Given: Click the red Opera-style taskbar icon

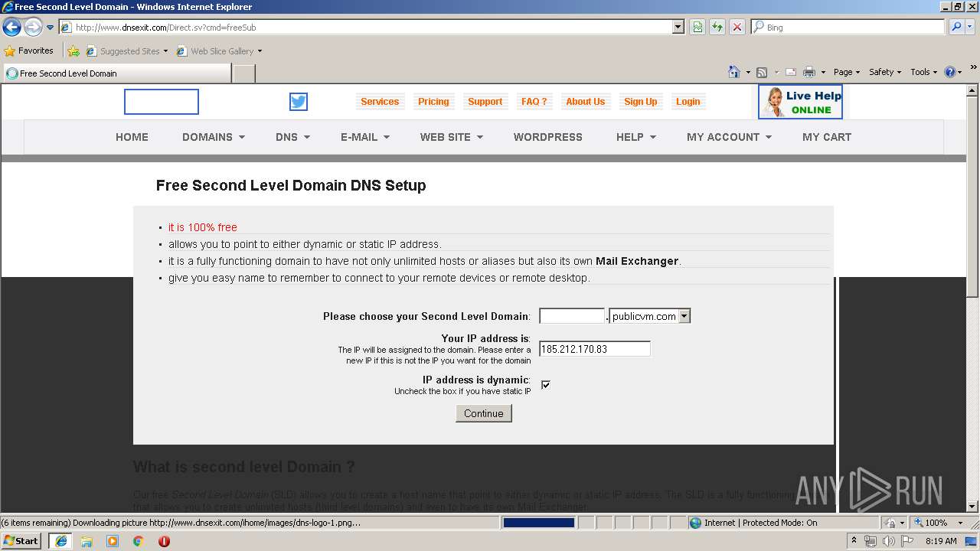Looking at the screenshot, I should point(164,541).
